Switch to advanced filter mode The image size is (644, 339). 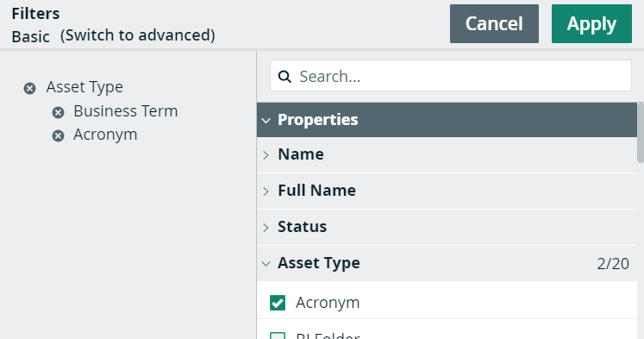(138, 35)
